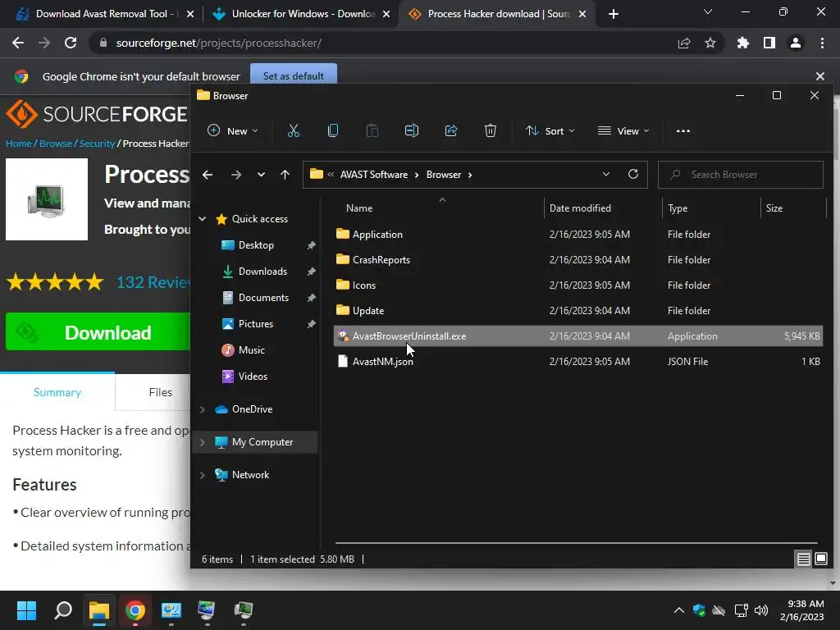Click the Search Browser input field

(741, 175)
